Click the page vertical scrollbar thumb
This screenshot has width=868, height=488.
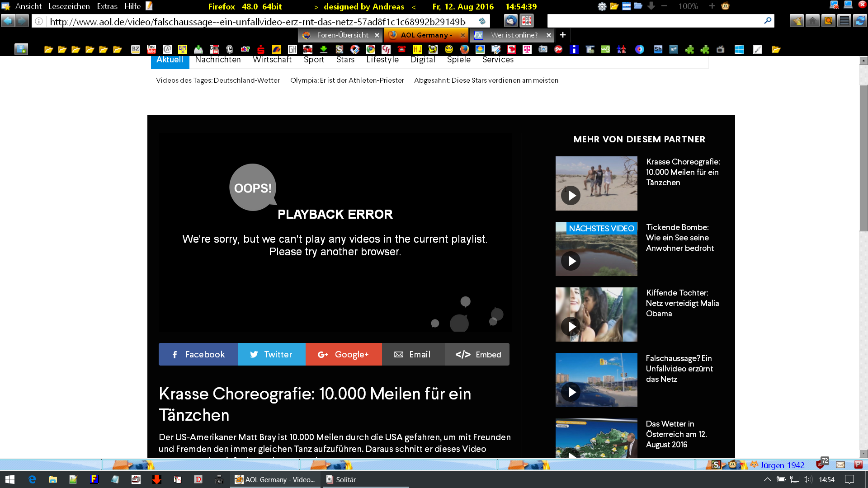click(863, 158)
